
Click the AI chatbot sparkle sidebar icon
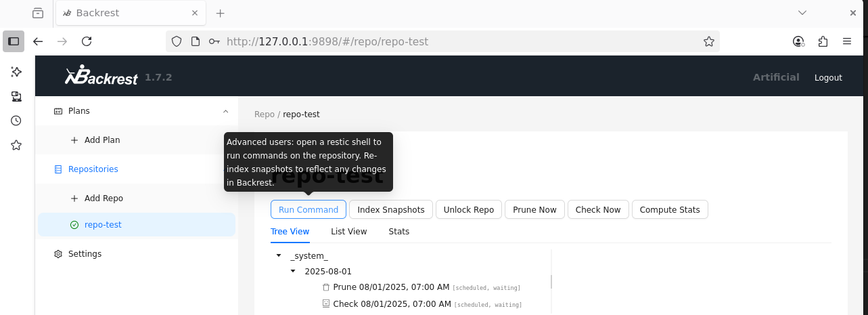click(x=16, y=72)
